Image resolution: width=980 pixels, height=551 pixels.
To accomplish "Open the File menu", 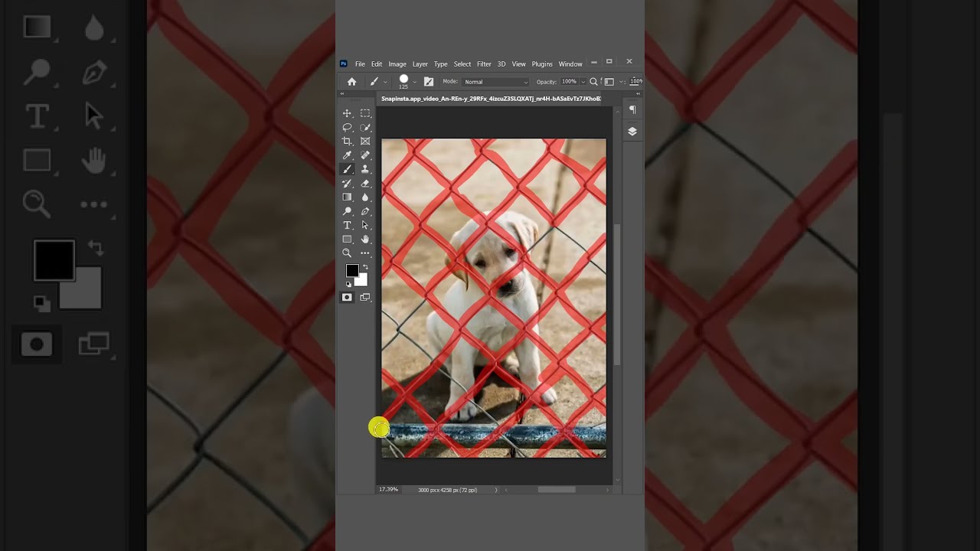I will click(x=360, y=64).
